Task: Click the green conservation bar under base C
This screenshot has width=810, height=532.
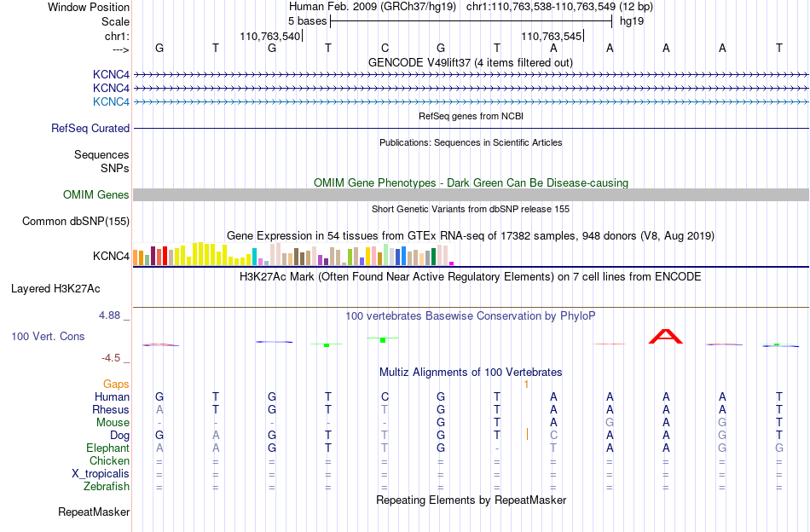Action: click(383, 340)
